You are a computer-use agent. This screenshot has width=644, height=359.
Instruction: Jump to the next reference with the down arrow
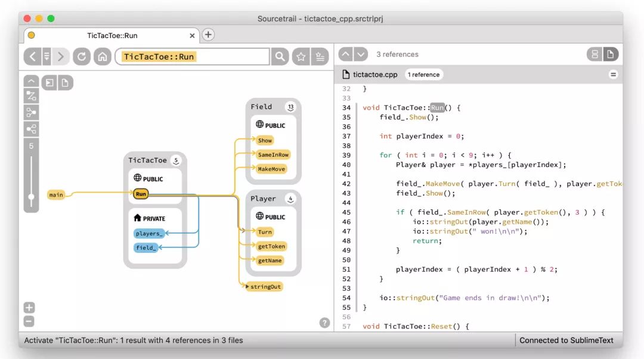coord(360,54)
